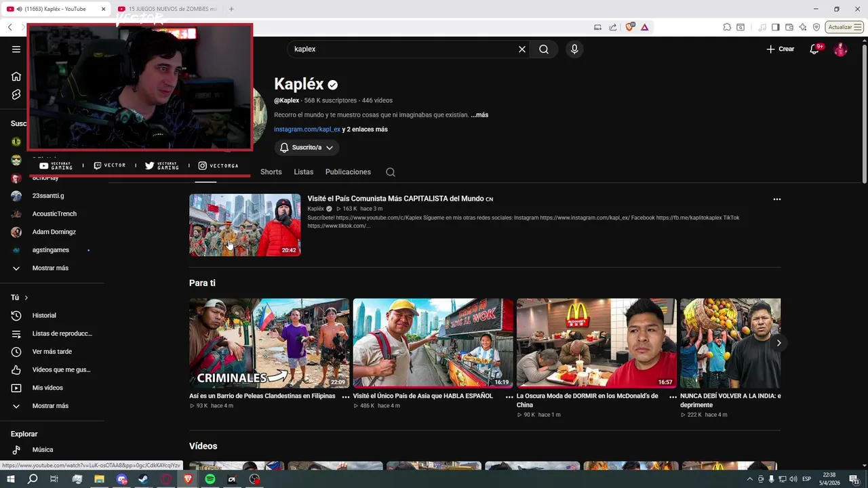Open more options for featured video
This screenshot has height=488, width=868.
tap(777, 199)
